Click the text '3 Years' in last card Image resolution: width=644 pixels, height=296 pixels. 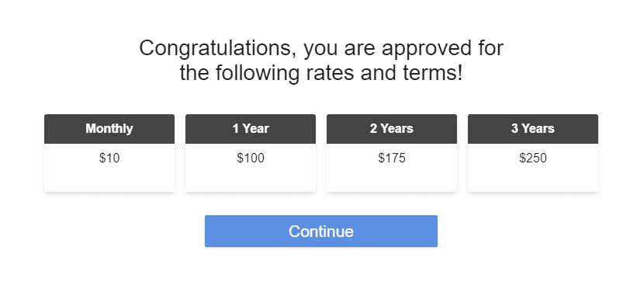533,129
